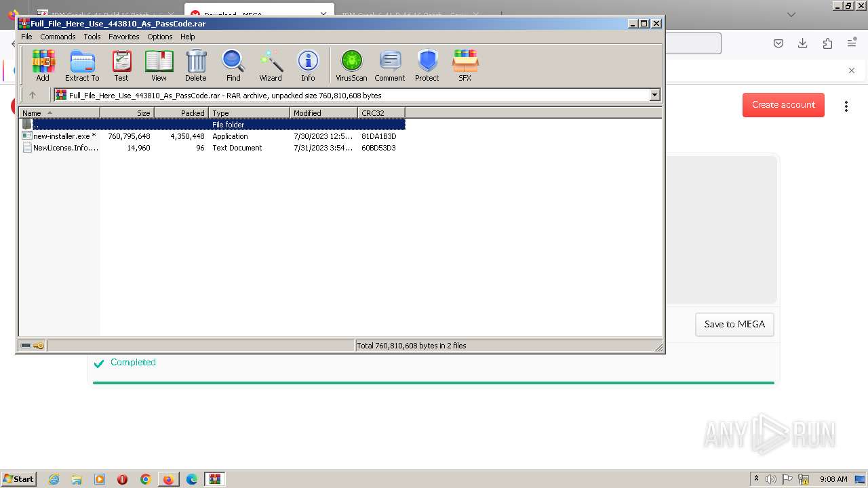Click the Create account button
This screenshot has width=868, height=488.
click(x=783, y=105)
